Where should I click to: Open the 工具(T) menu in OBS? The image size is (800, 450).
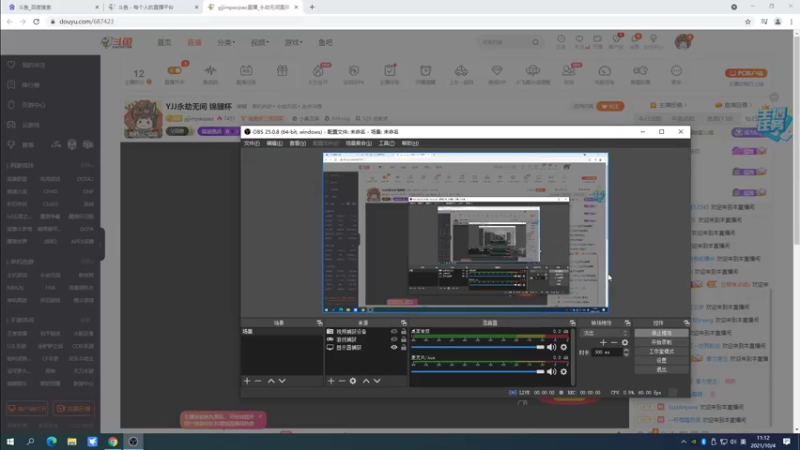386,143
